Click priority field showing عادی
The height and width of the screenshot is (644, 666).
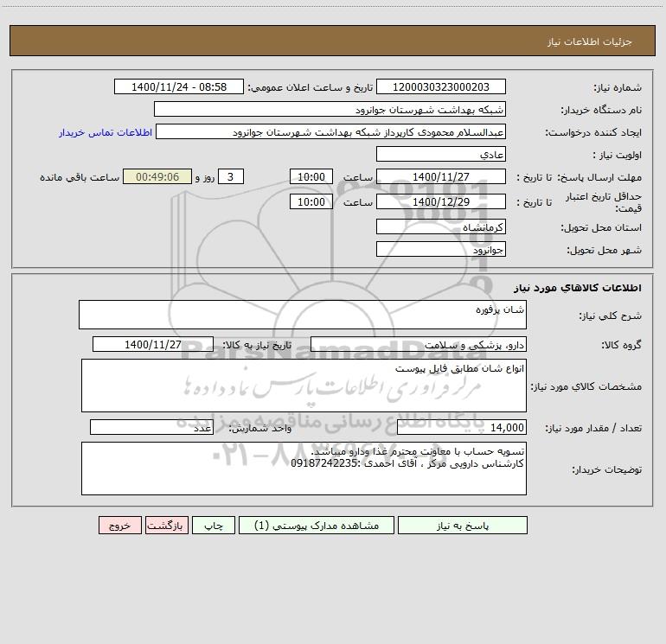pyautogui.click(x=441, y=154)
